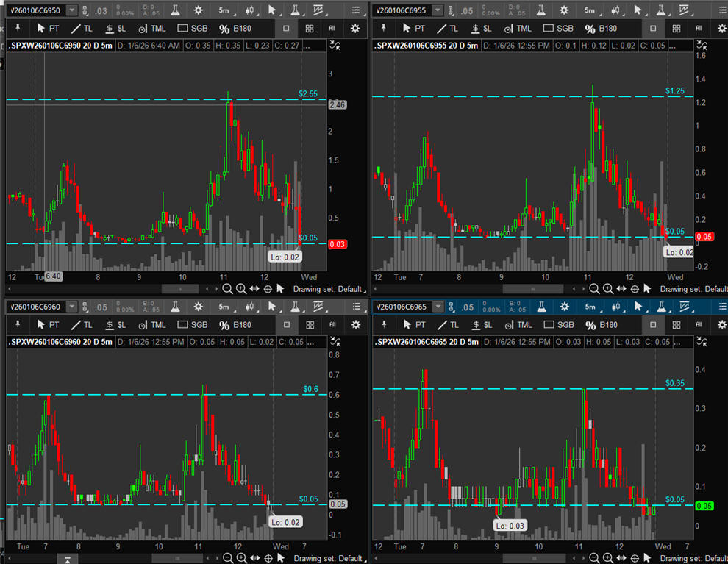Screen dimensions: 728x564
Task: Open chart settings gear in C6955 panel
Action: 564,10
